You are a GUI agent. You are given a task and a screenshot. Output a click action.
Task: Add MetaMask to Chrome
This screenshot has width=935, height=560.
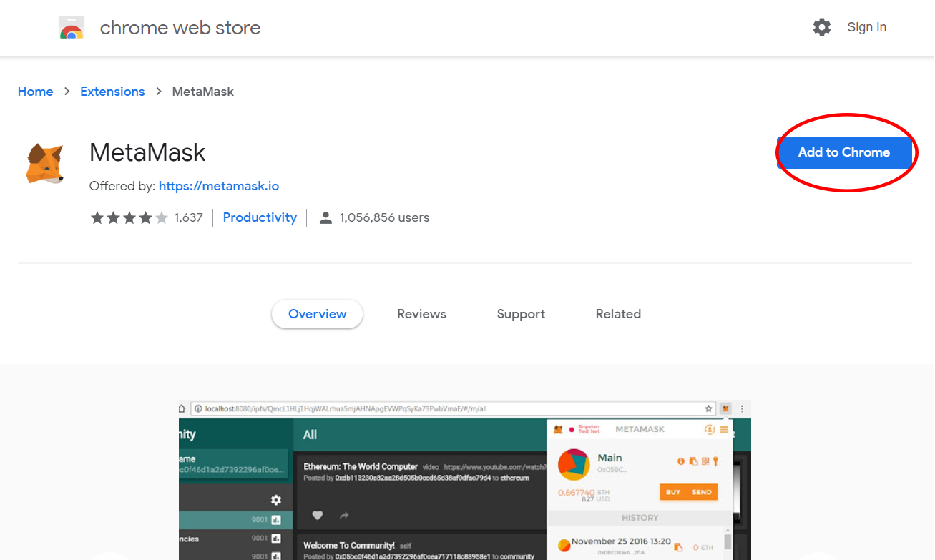click(844, 152)
